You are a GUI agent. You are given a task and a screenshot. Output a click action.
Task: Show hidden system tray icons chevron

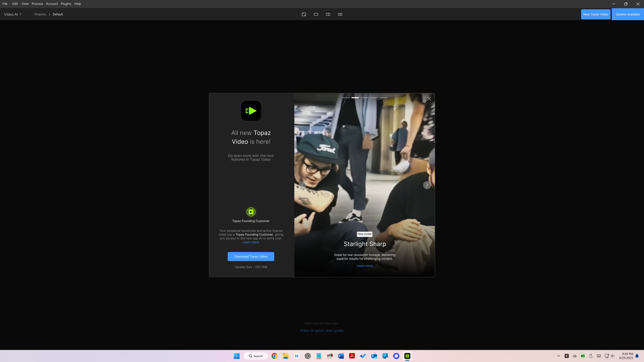[558, 356]
